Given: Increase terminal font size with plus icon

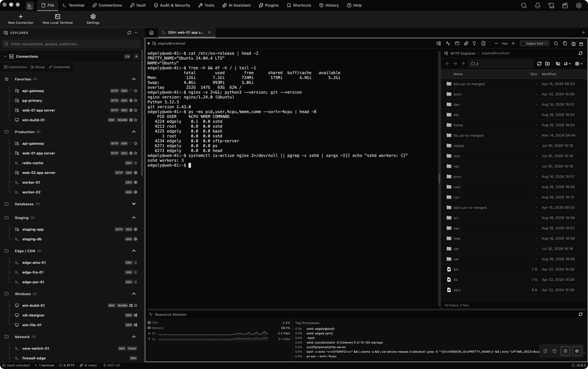Looking at the screenshot, I should (x=513, y=43).
